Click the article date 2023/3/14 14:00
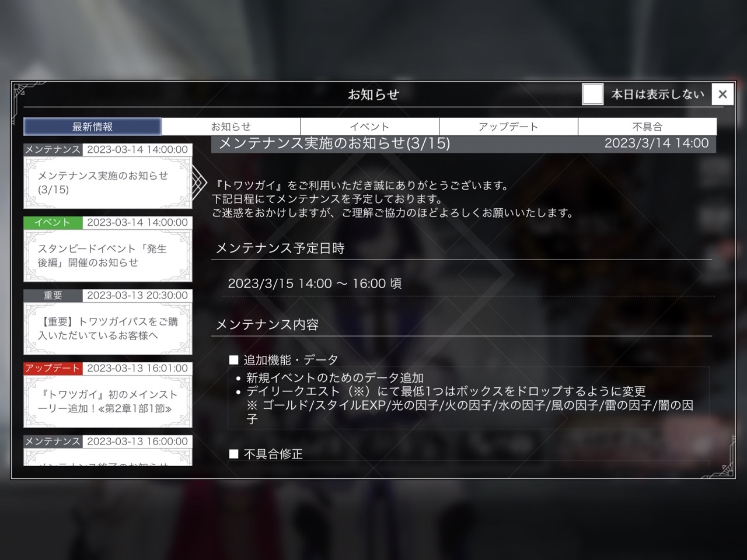Screen dimensions: 747x560 657,143
